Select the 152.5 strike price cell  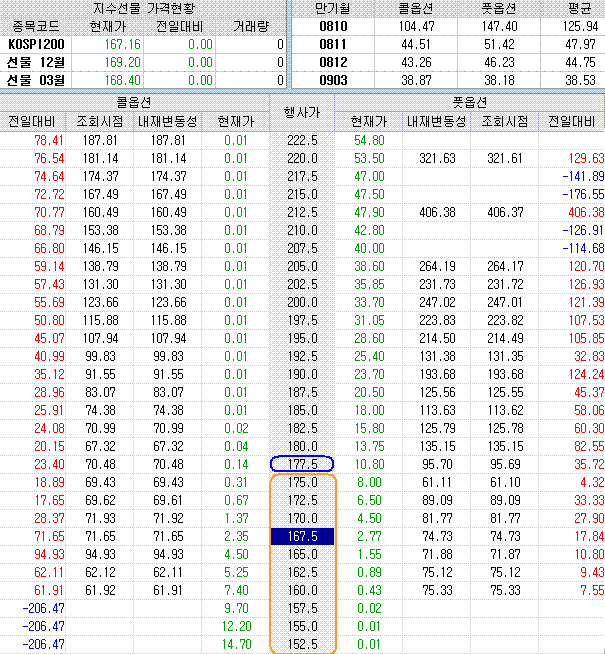[301, 645]
